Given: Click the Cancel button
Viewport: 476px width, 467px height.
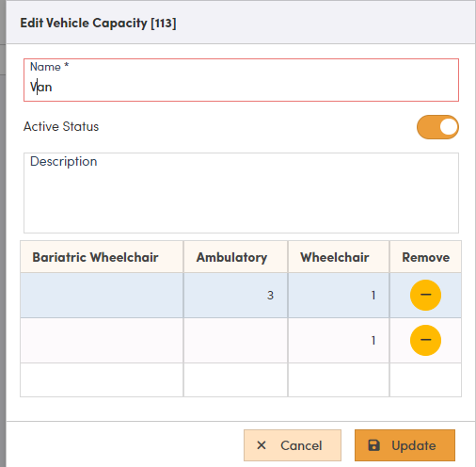Looking at the screenshot, I should [x=293, y=445].
